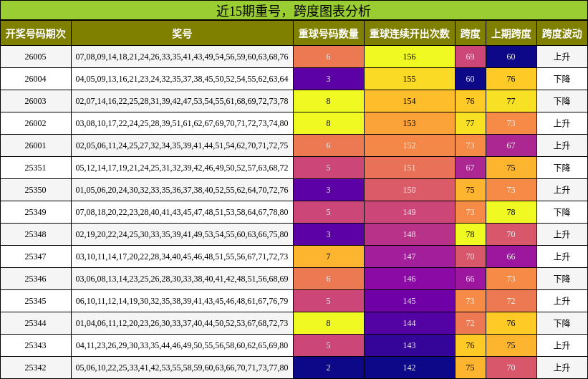The image size is (588, 379).
Task: Select period number 26004
Action: pos(36,79)
